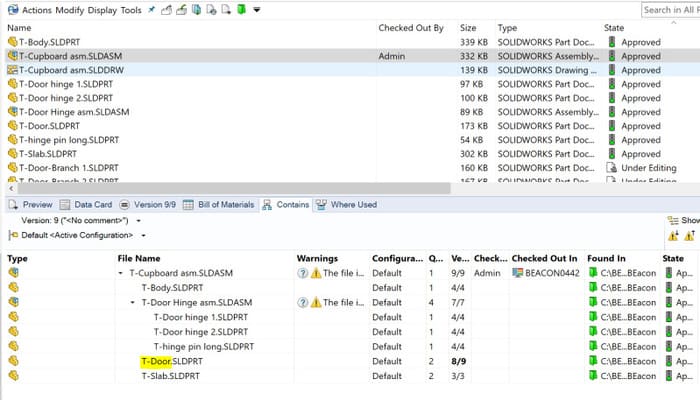
Task: Click warning triangle on T-Door Hinge asm row
Action: tap(316, 302)
